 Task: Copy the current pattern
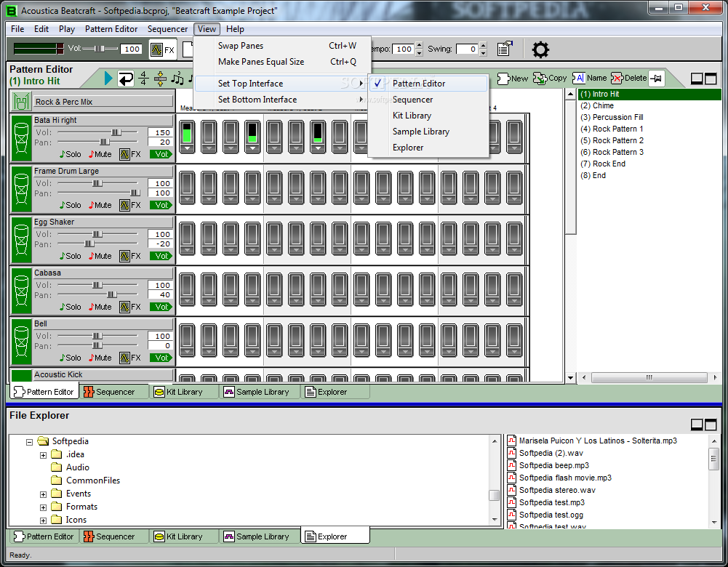[550, 79]
